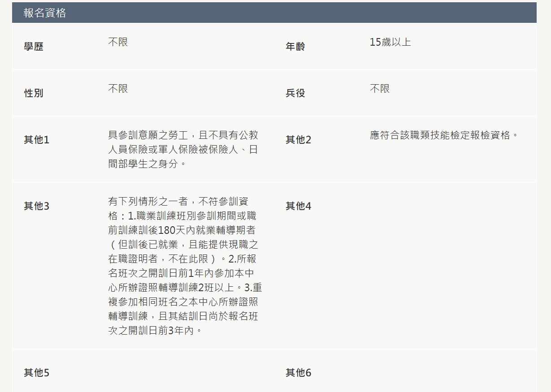Select the 年齡 field label
Viewport: 551px width, 392px height.
[295, 47]
